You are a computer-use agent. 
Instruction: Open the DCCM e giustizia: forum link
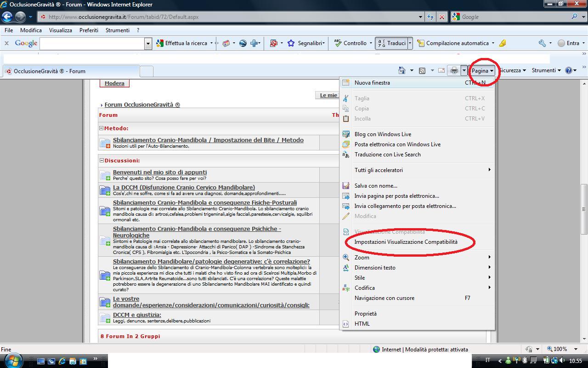[137, 315]
